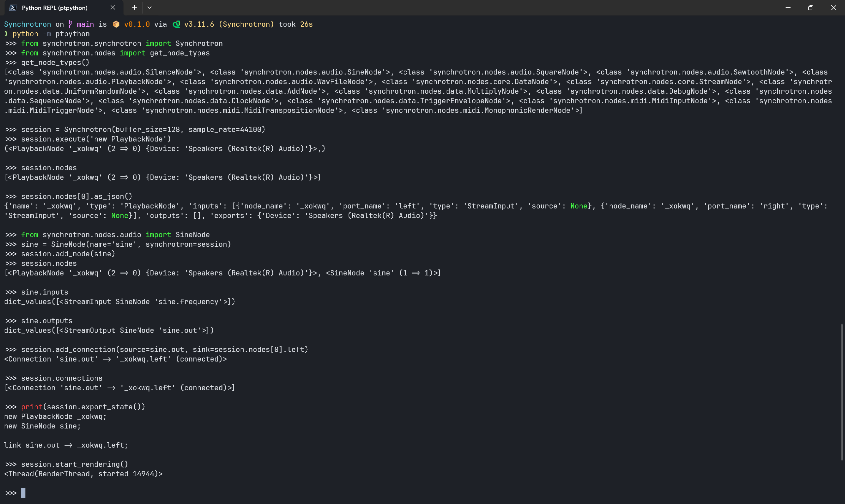Minimize the terminal window
Viewport: 845px width, 504px height.
coord(788,8)
